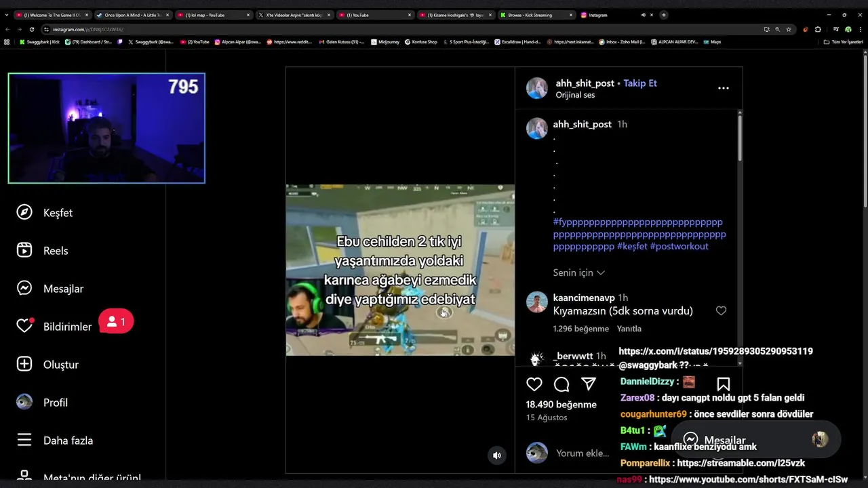Open the Reels icon in sidebar
This screenshot has height=488, width=868.
point(24,251)
